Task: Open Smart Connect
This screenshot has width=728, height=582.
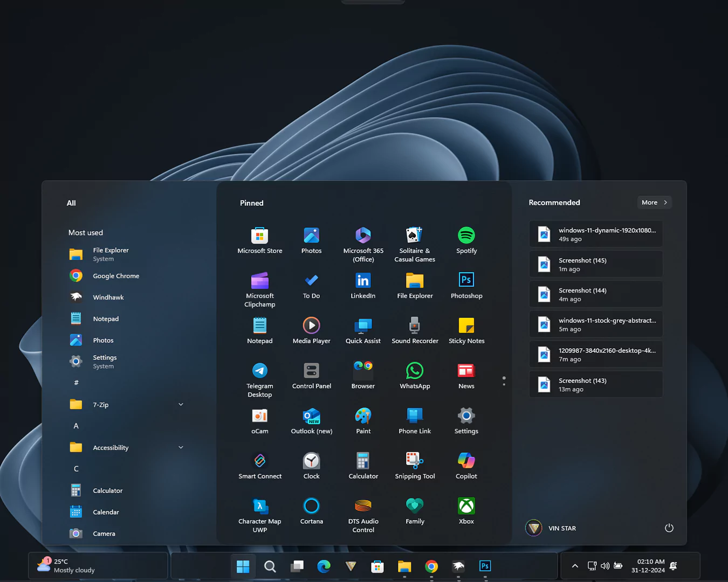Action: (x=259, y=467)
